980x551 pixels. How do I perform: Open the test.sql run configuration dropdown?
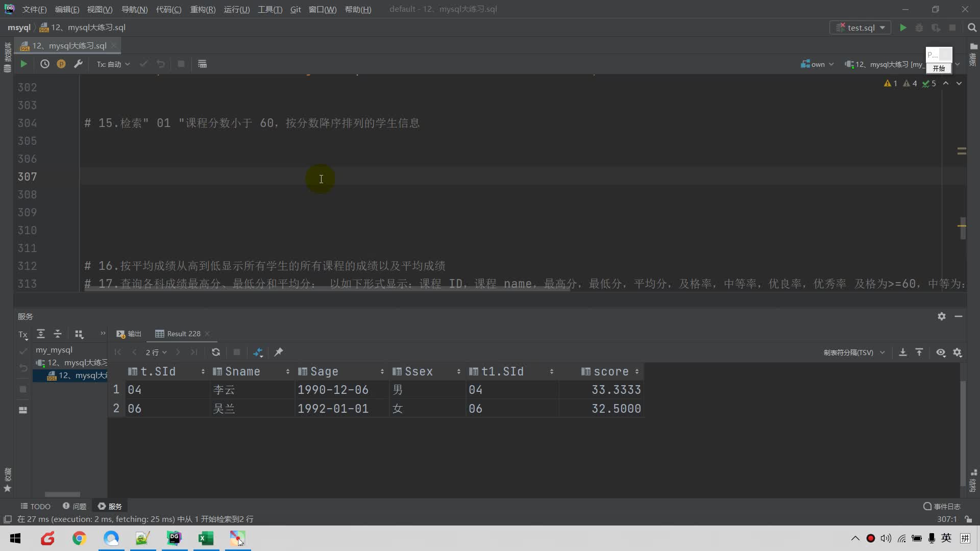(860, 28)
